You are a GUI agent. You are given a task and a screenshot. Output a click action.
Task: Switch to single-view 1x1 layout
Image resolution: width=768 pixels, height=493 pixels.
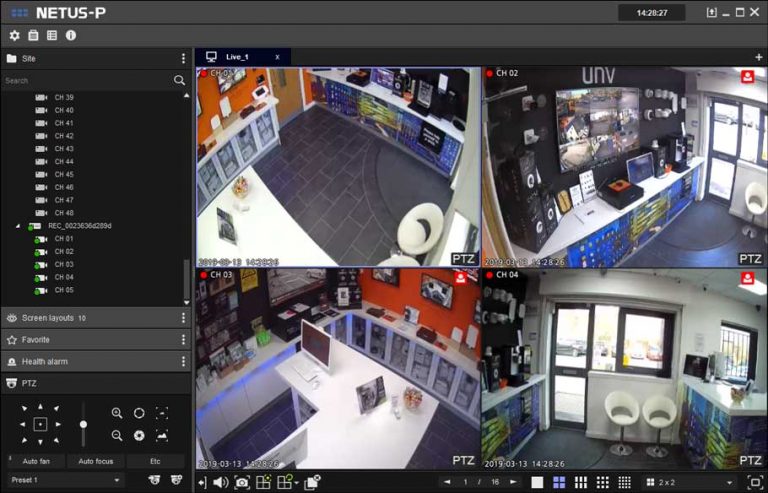pyautogui.click(x=537, y=482)
